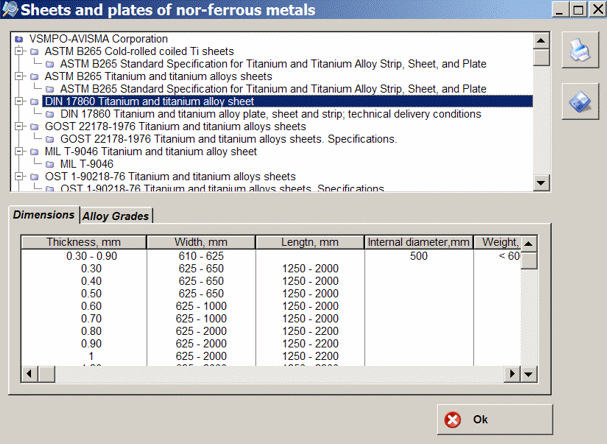Collapse the ASTM B265 Cold-rolled coiled Ti sheets node
The height and width of the screenshot is (444, 607).
21,51
